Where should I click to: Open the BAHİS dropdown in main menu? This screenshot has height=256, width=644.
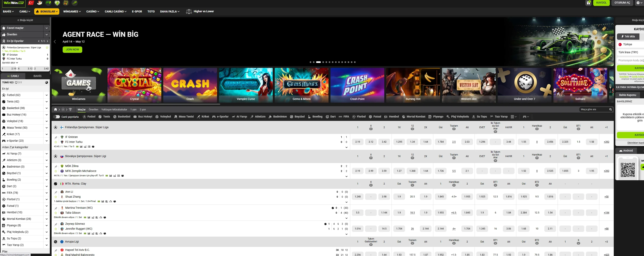coord(8,11)
